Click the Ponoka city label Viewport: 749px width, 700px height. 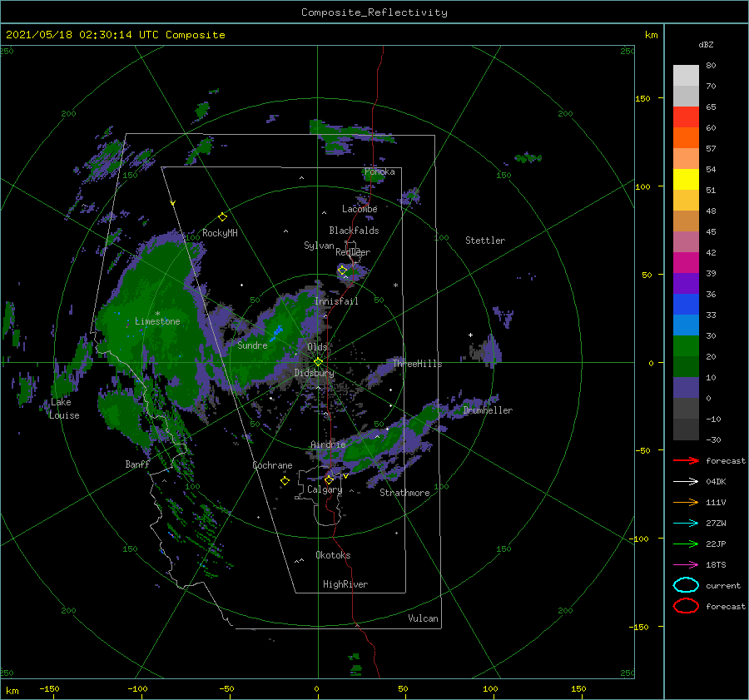click(x=379, y=171)
